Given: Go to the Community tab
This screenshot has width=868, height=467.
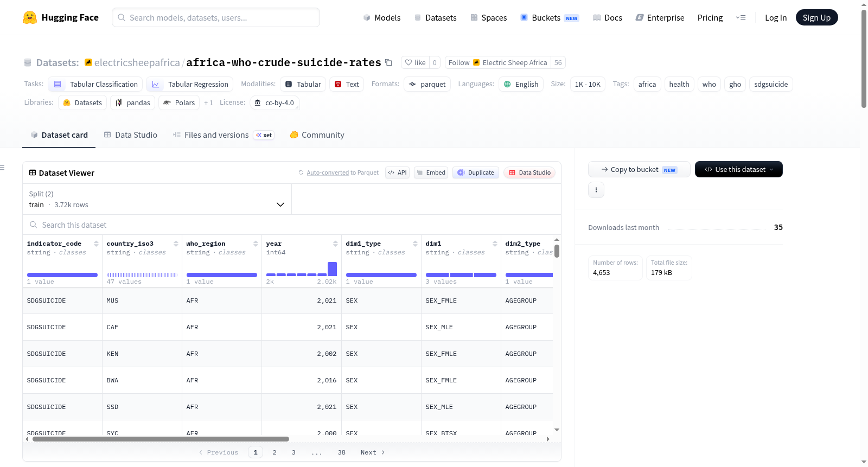Looking at the screenshot, I should (317, 135).
